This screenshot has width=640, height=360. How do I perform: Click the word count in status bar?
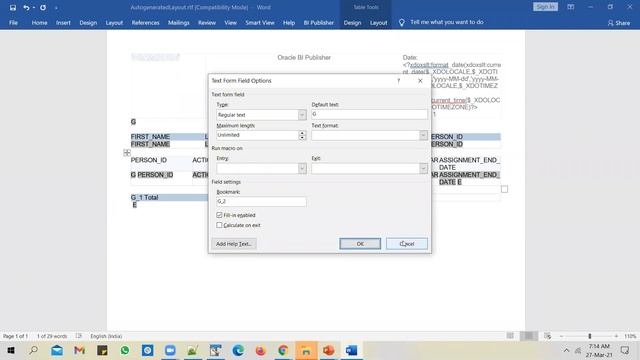[x=52, y=336]
